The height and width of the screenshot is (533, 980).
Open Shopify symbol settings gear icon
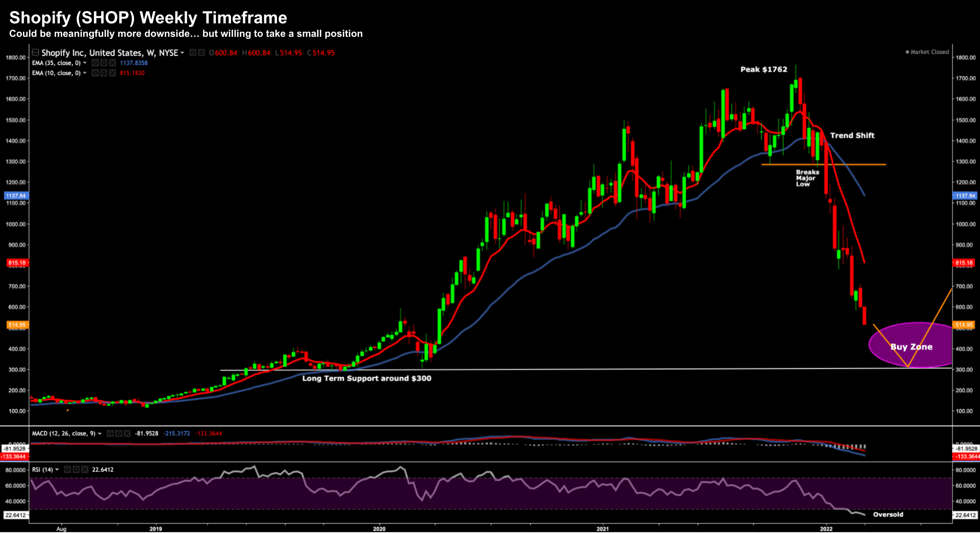[202, 53]
